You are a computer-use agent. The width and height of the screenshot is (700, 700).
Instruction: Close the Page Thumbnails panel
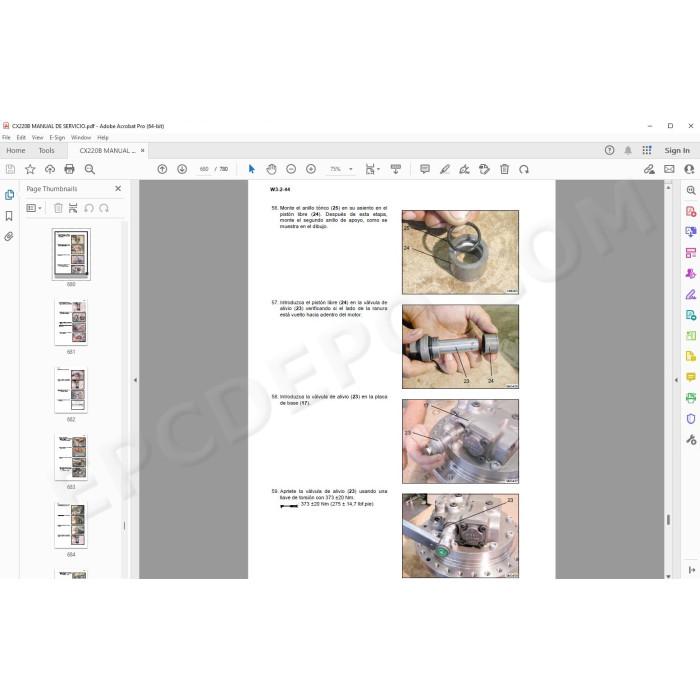(118, 188)
